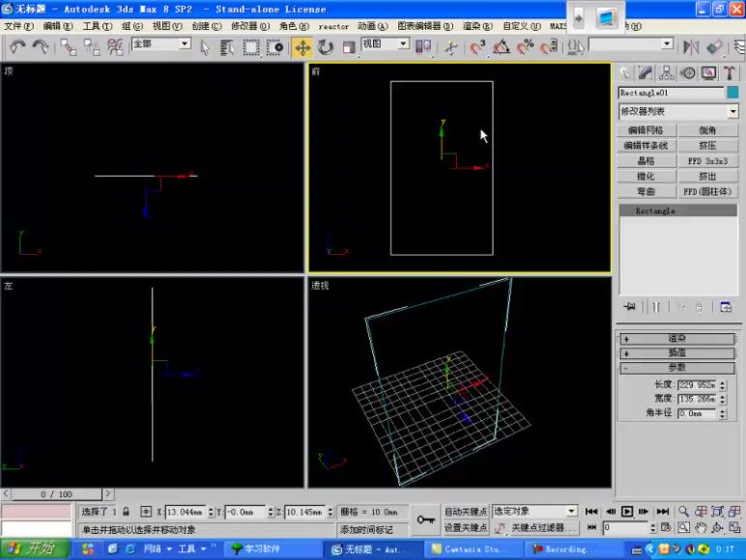The width and height of the screenshot is (746, 560).
Task: Switch to Display command panel tab
Action: click(708, 72)
